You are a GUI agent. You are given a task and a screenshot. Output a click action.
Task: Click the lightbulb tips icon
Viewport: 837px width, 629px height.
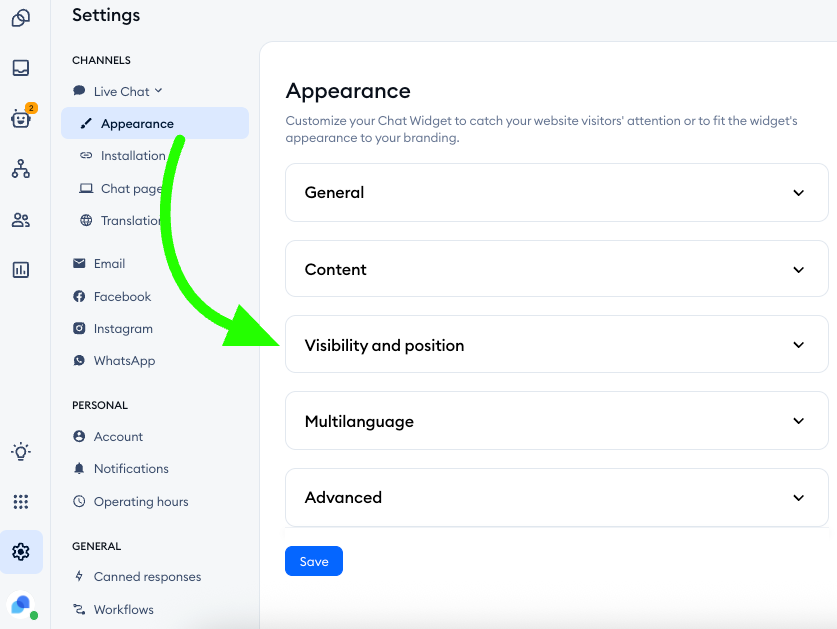[x=21, y=452]
